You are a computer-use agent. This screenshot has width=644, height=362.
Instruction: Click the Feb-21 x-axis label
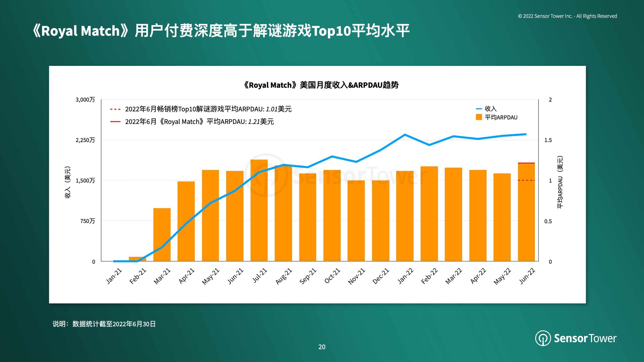pos(138,276)
